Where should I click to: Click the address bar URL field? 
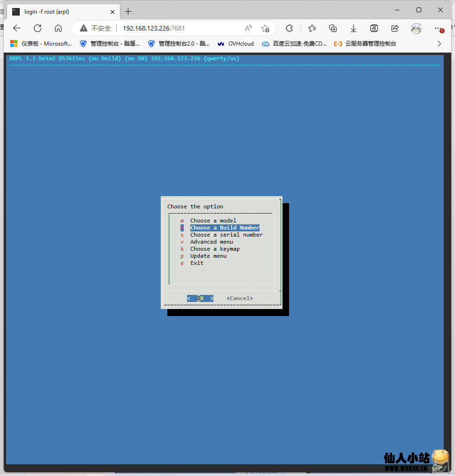[x=179, y=28]
